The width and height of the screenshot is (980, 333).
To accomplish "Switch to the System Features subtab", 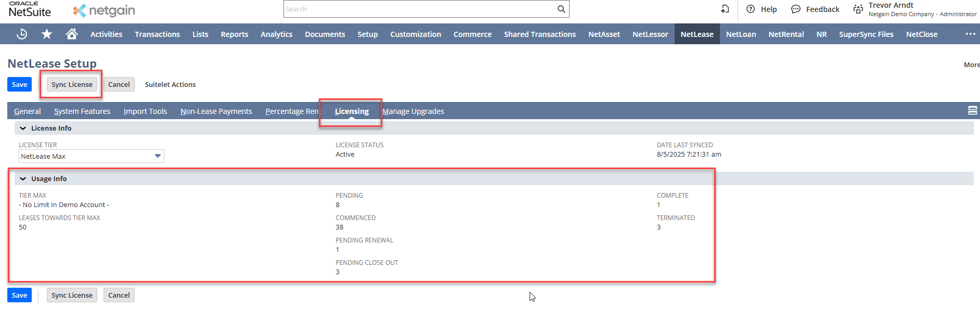I will coord(82,111).
